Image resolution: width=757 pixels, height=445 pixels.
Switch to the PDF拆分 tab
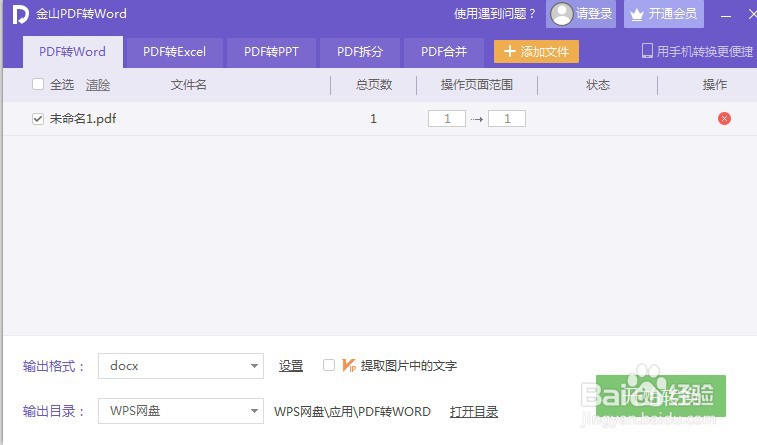360,52
